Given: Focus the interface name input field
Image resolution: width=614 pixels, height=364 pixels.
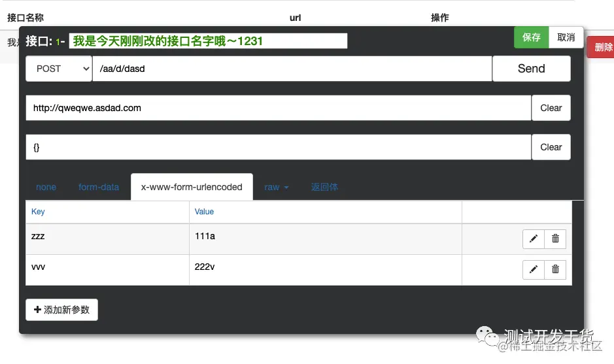Looking at the screenshot, I should click(x=208, y=41).
